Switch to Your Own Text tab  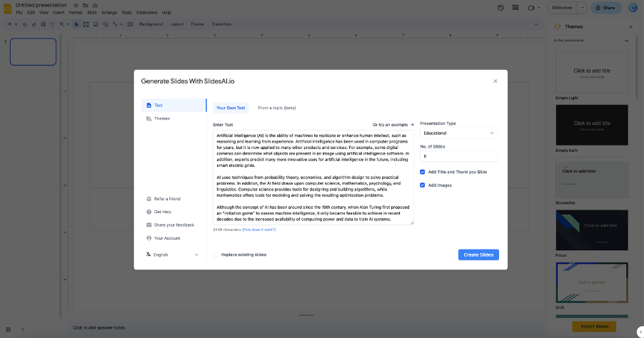pyautogui.click(x=231, y=108)
